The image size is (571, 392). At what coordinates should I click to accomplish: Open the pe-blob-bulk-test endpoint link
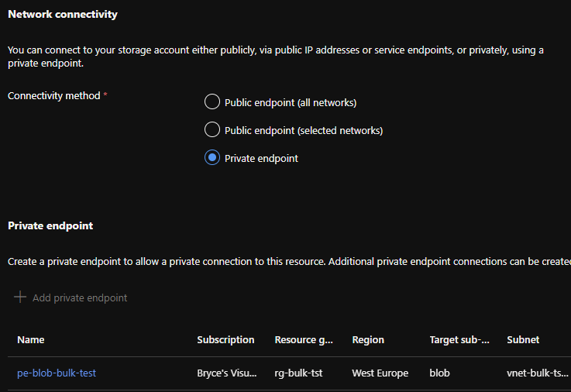click(x=57, y=373)
